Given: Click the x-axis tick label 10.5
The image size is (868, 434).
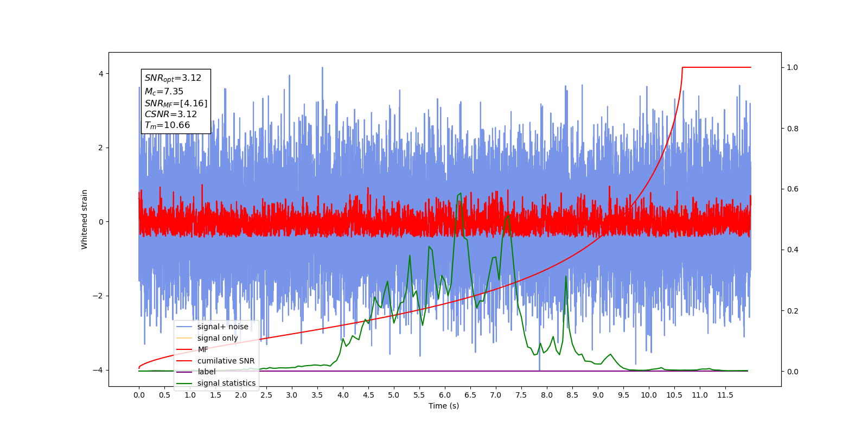Looking at the screenshot, I should click(674, 395).
